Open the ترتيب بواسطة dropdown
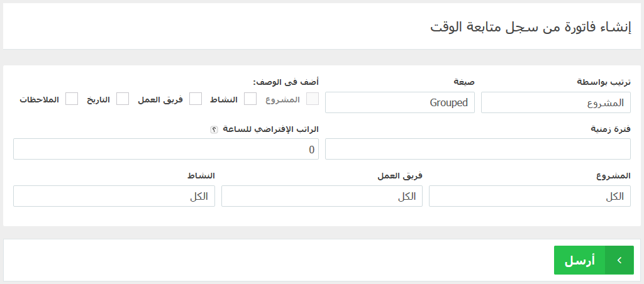The height and width of the screenshot is (284, 644). (x=556, y=102)
